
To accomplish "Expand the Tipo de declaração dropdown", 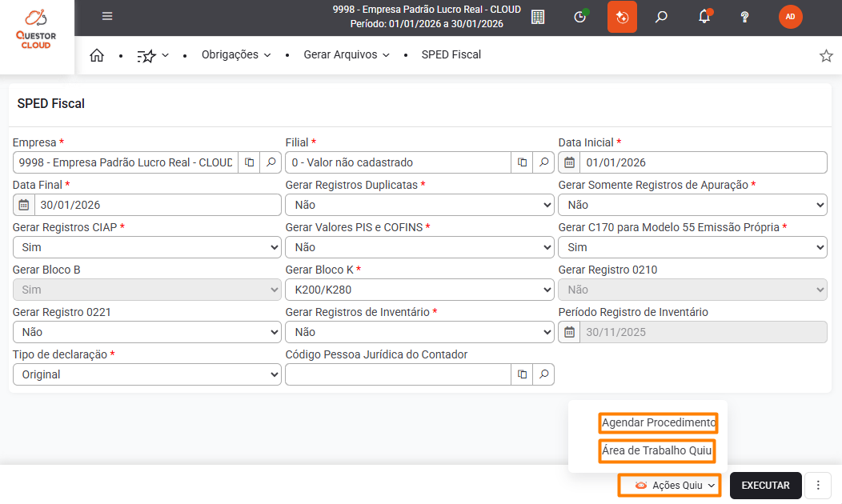I will point(147,374).
